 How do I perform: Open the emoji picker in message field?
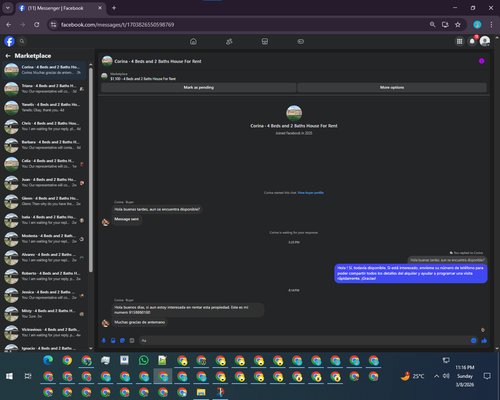click(x=473, y=340)
